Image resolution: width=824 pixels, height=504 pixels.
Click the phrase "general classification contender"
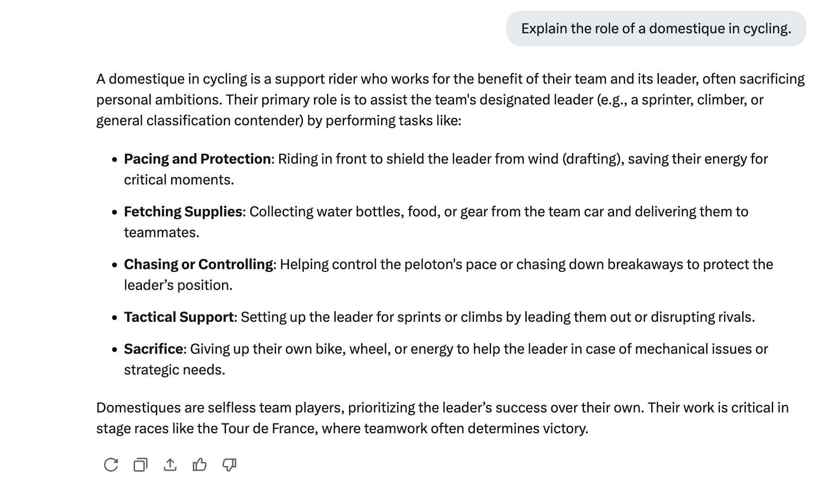coord(200,121)
